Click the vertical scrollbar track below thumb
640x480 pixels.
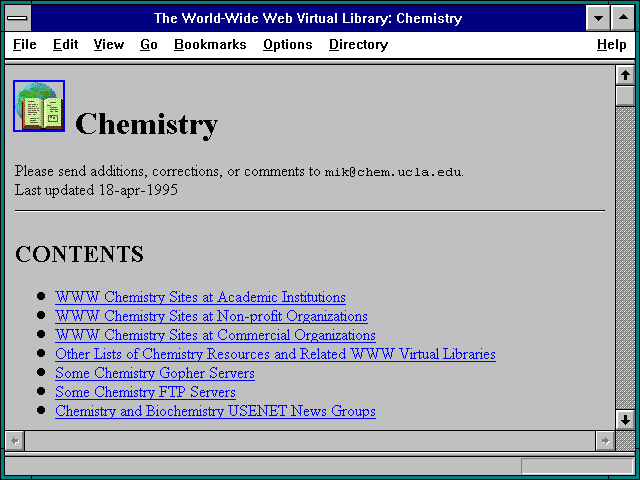tap(625, 257)
